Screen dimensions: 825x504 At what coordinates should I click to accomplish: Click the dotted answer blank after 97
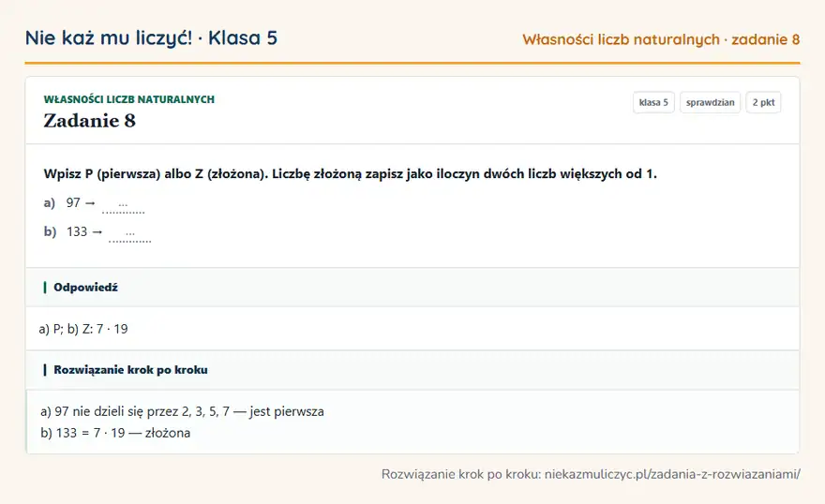pyautogui.click(x=123, y=206)
